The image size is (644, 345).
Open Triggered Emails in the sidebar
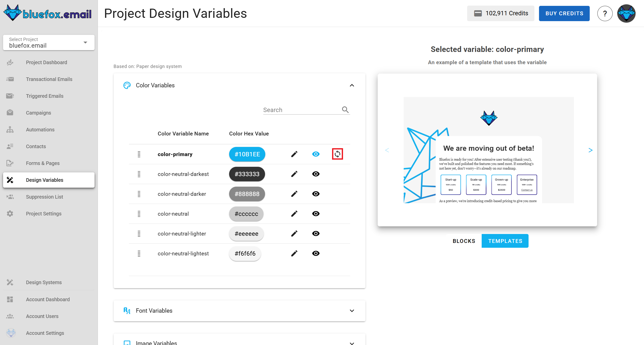49,96
